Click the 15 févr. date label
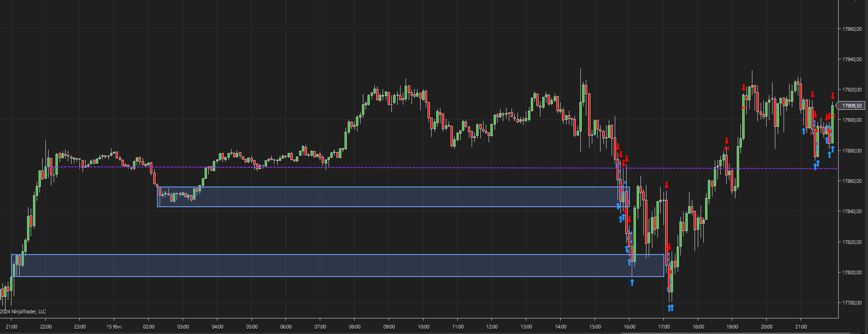 tap(114, 327)
